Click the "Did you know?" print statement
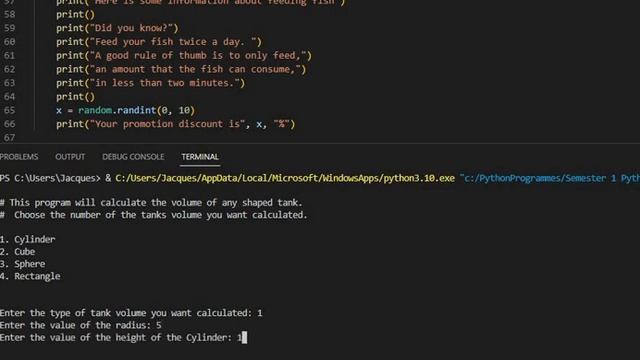 pos(117,28)
